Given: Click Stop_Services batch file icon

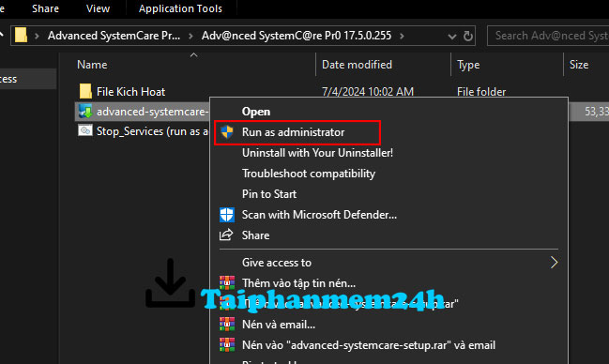Looking at the screenshot, I should [x=85, y=130].
